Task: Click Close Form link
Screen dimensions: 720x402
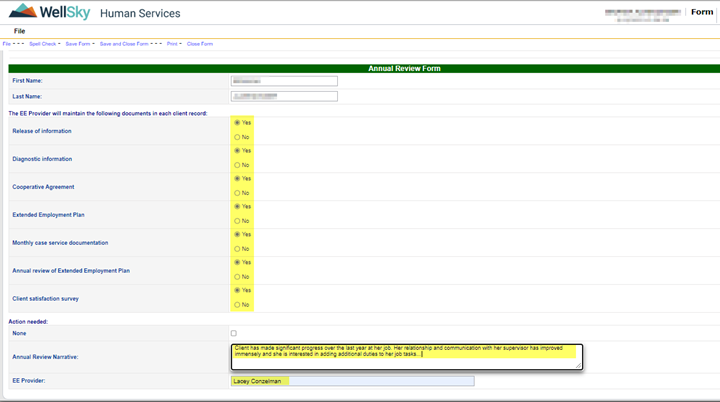Action: coord(200,44)
